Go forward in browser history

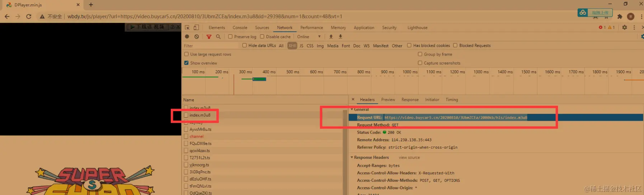click(x=18, y=16)
